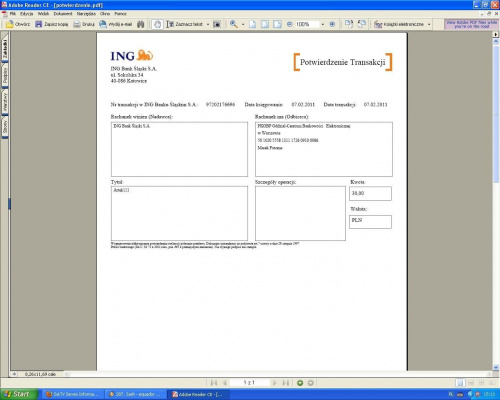Image resolution: width=500 pixels, height=400 pixels.
Task: Expand the Zaznacz tekst tool dropdown arrow
Action: pyautogui.click(x=208, y=24)
